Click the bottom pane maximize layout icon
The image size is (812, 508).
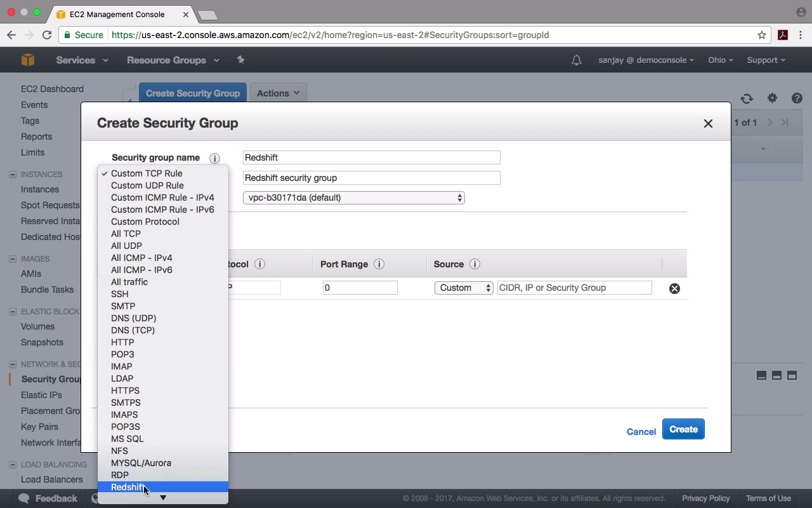point(792,375)
